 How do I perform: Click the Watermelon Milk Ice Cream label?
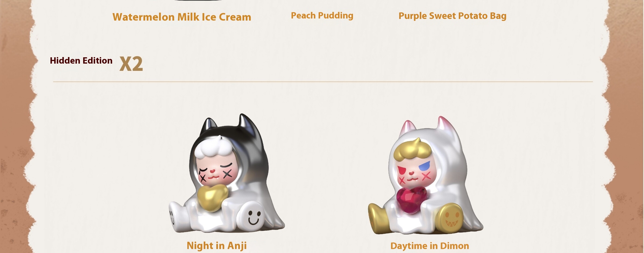pyautogui.click(x=182, y=17)
